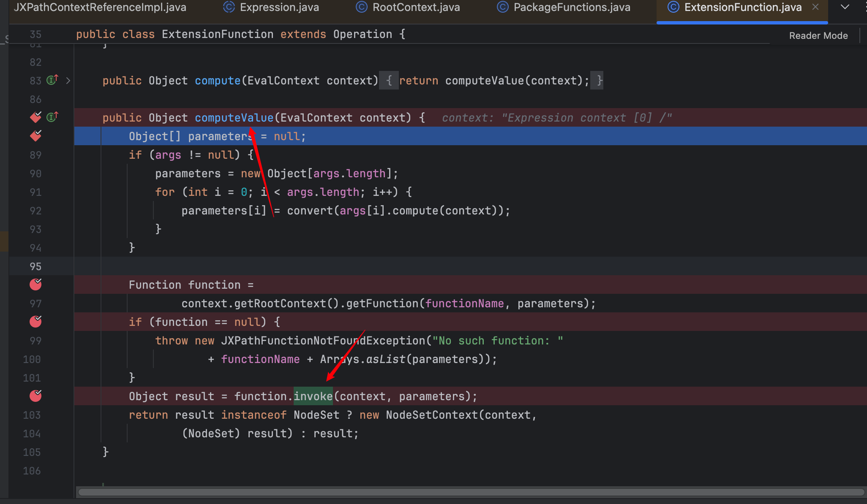Viewport: 867px width, 504px height.
Task: Click the NodeSetContext constructor on line 103
Action: click(432, 415)
